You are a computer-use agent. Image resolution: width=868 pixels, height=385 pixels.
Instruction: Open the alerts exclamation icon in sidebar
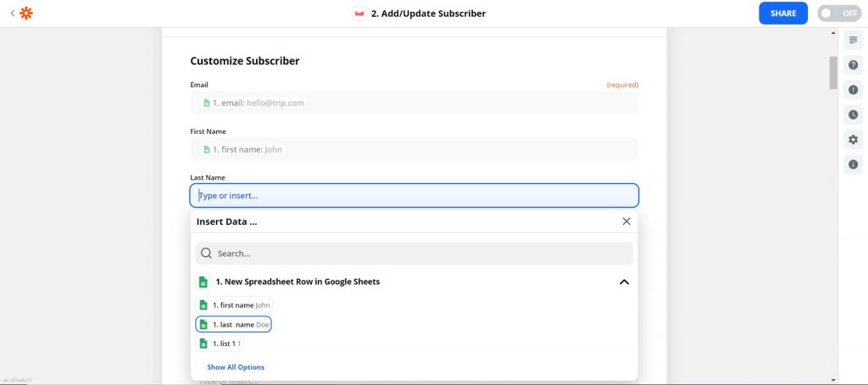tap(853, 90)
